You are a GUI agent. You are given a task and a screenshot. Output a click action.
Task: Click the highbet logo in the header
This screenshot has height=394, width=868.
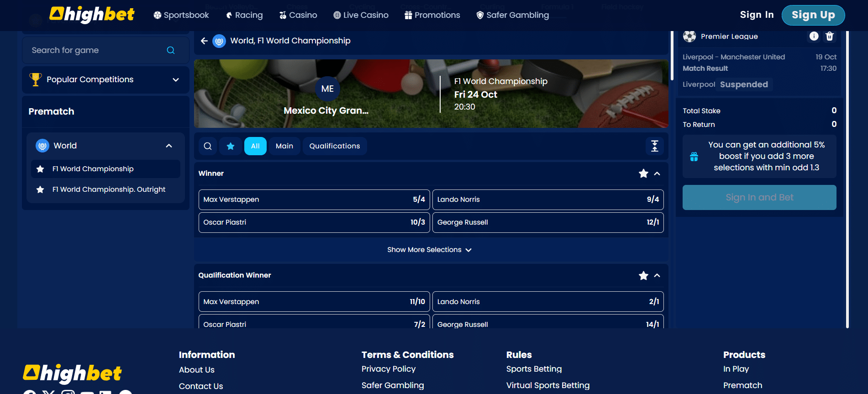(x=92, y=15)
